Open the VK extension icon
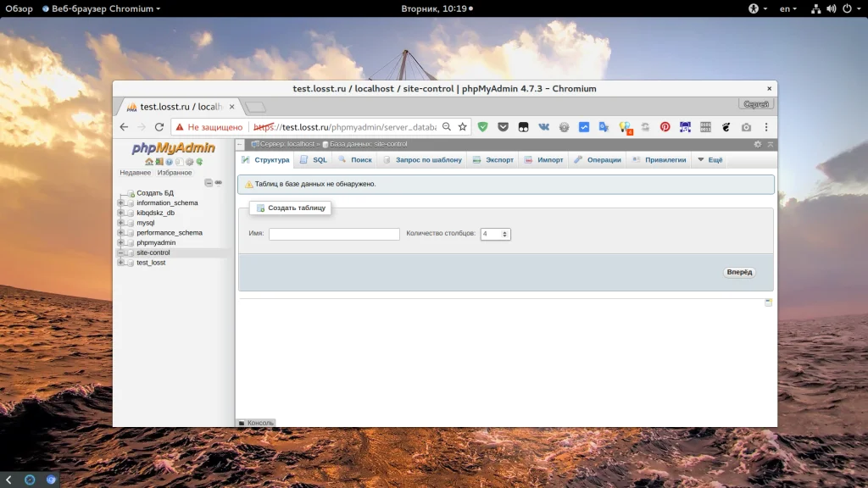Viewport: 868px width, 488px height. 543,127
